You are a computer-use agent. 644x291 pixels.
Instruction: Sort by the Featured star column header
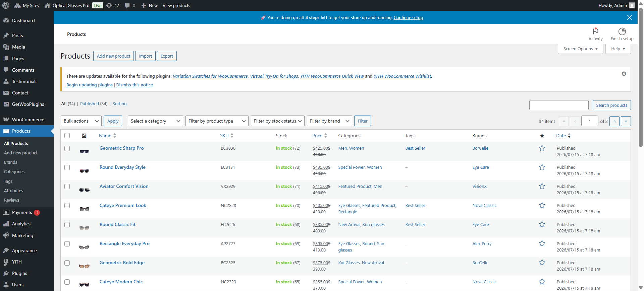pos(542,136)
